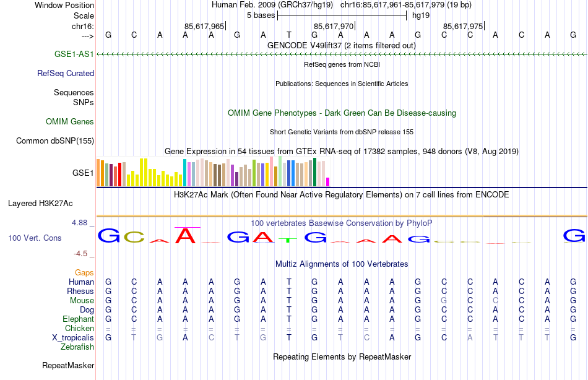Select the SNPs track label

(84, 102)
